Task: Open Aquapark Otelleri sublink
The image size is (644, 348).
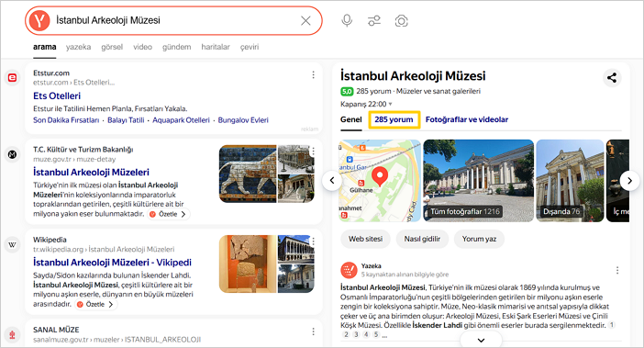Action: click(x=181, y=120)
